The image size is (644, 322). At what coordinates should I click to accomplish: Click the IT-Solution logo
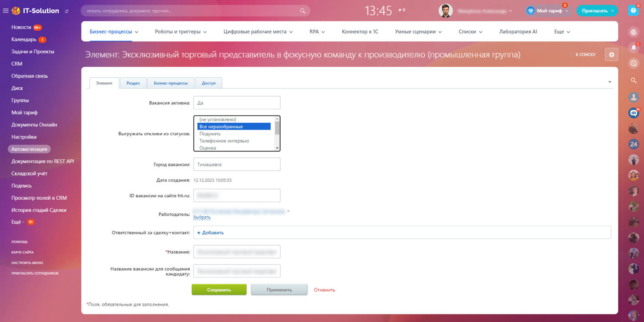[x=36, y=11]
